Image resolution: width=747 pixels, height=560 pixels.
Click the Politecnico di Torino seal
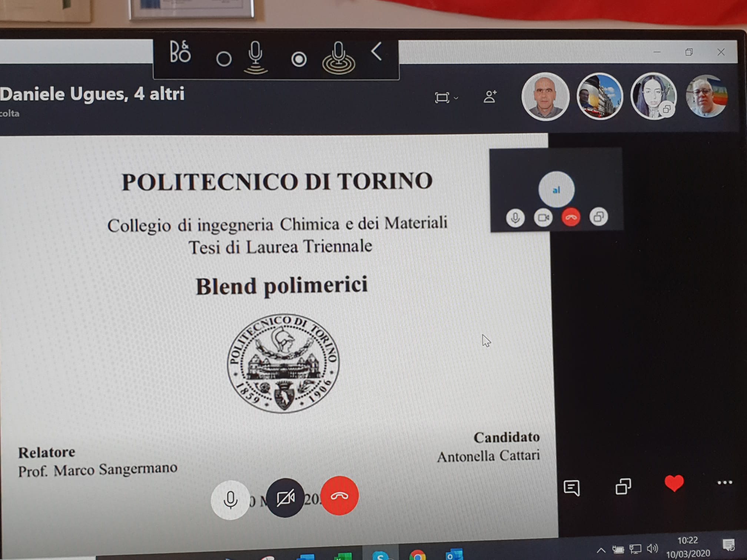[x=283, y=363]
